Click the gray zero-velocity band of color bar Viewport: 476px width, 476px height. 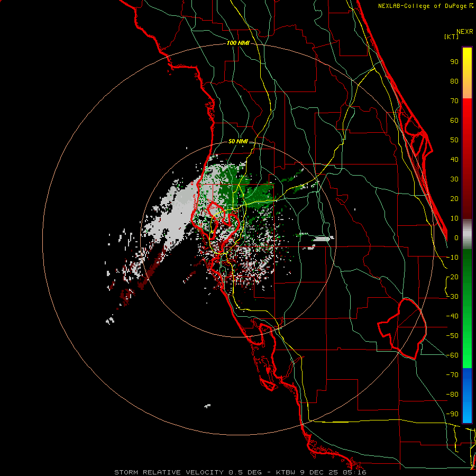[467, 234]
